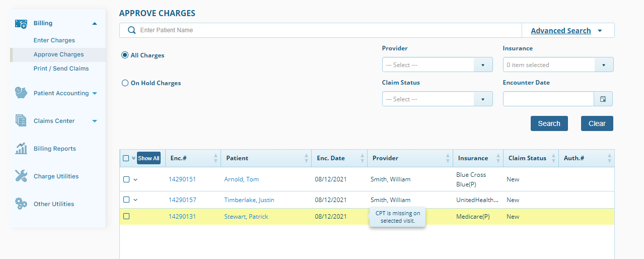Image resolution: width=644 pixels, height=259 pixels.
Task: Check the box for Arnold, Tom row
Action: (x=126, y=179)
